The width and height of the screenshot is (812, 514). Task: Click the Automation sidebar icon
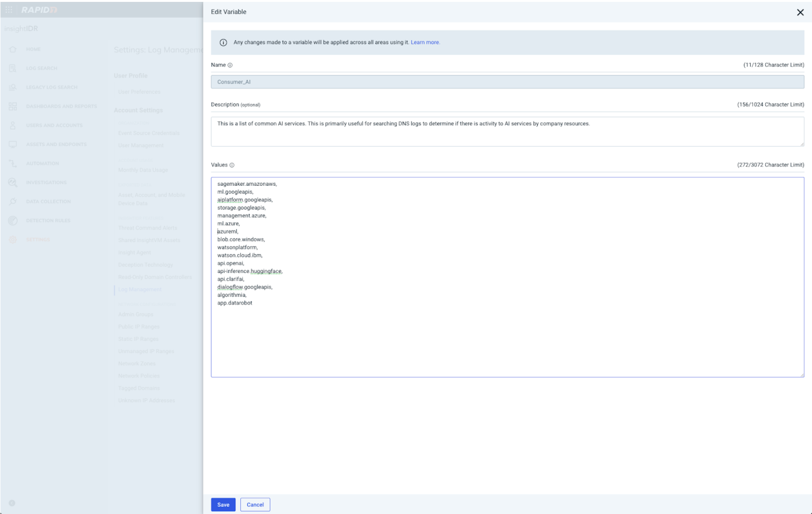coord(13,164)
